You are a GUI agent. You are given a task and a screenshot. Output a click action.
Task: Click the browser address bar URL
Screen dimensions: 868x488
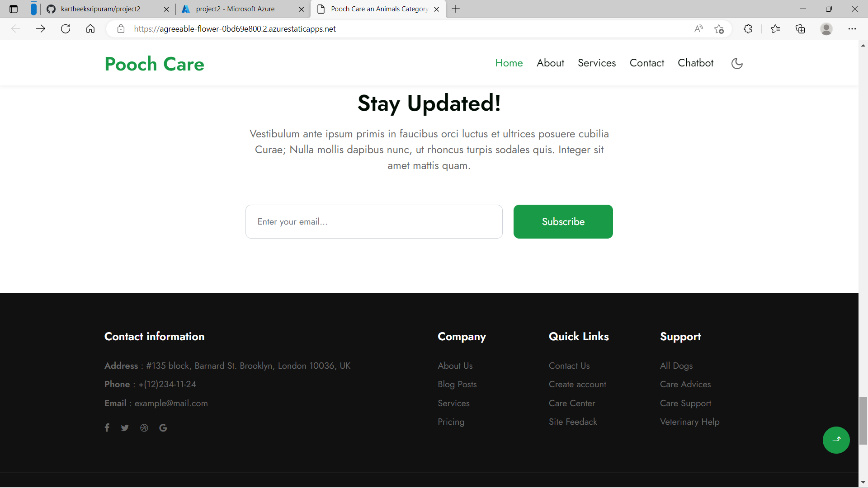pyautogui.click(x=235, y=29)
